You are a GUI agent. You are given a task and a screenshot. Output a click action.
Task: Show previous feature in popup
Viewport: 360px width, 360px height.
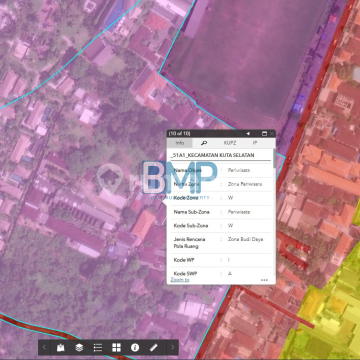point(248,134)
